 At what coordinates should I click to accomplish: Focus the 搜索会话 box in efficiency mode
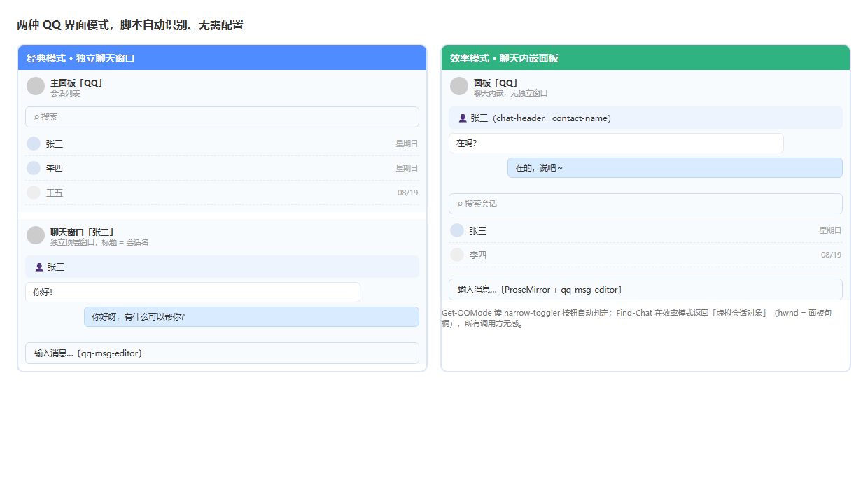(x=645, y=204)
